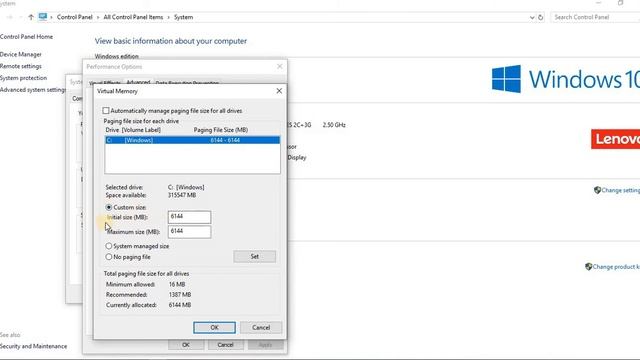Click the computer icon in the address bar

[43, 17]
